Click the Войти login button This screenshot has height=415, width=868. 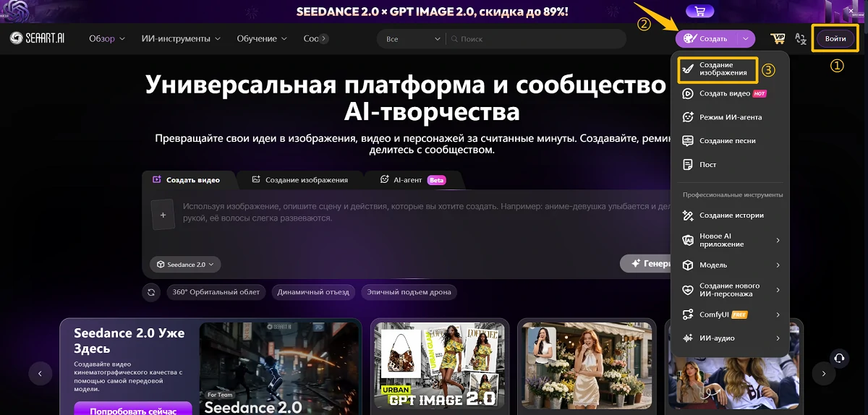[x=835, y=39]
